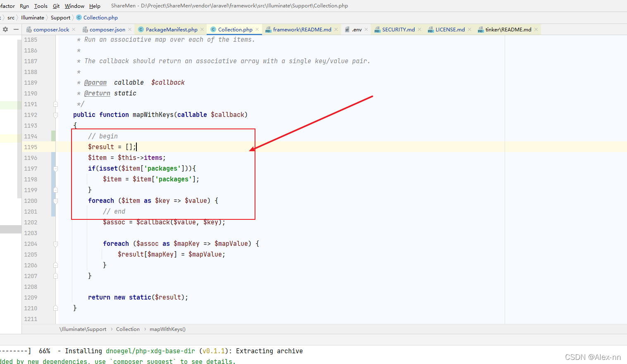Switch to the composer.lock tab

pos(51,29)
